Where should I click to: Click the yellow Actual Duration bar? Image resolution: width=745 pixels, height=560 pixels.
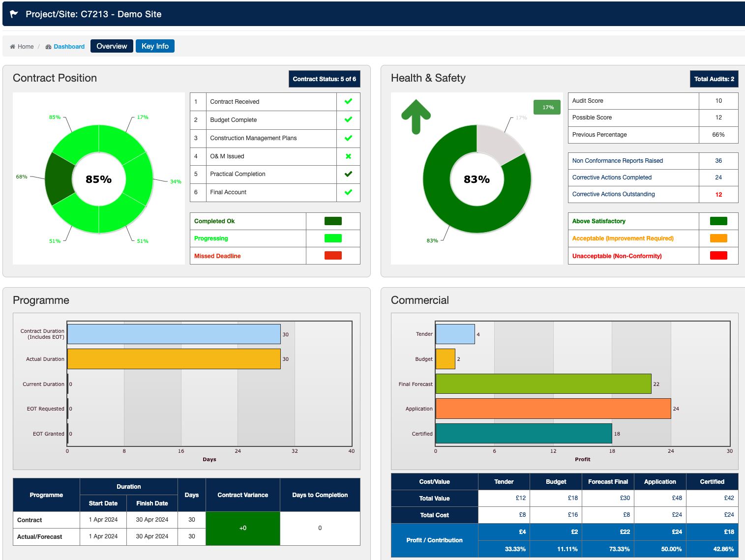click(174, 359)
